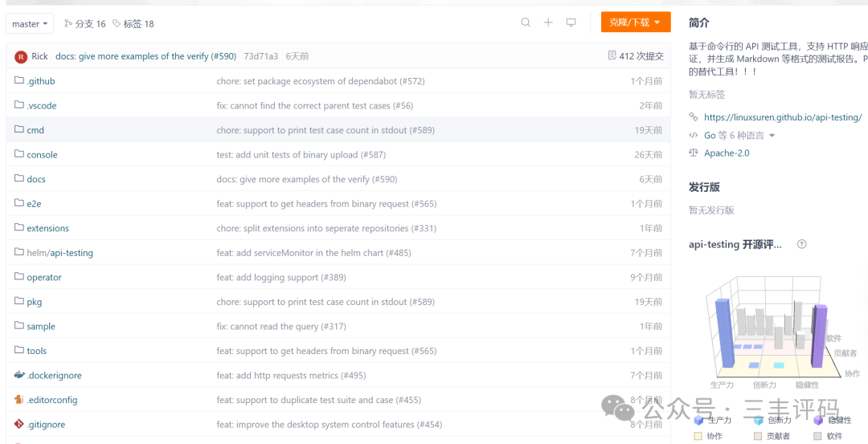Viewport: 868px width, 444px height.
Task: Click folder icon for sample
Action: point(19,326)
